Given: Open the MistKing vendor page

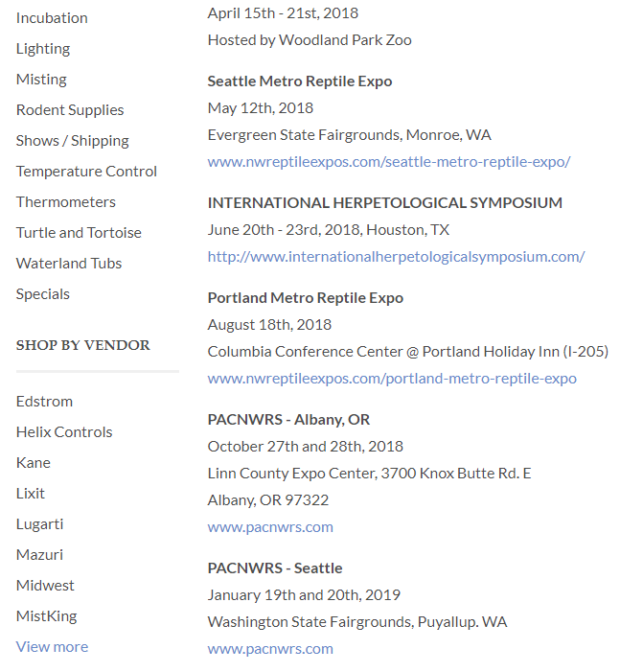Looking at the screenshot, I should coord(47,615).
